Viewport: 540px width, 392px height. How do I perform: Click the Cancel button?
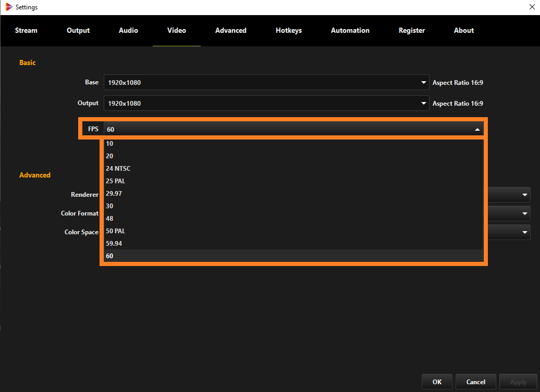pyautogui.click(x=475, y=382)
